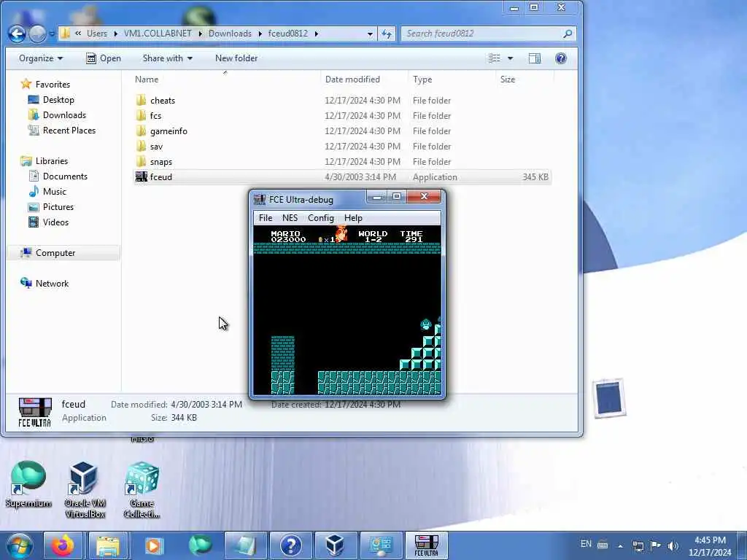Click Users in the address breadcrumb

tap(97, 34)
